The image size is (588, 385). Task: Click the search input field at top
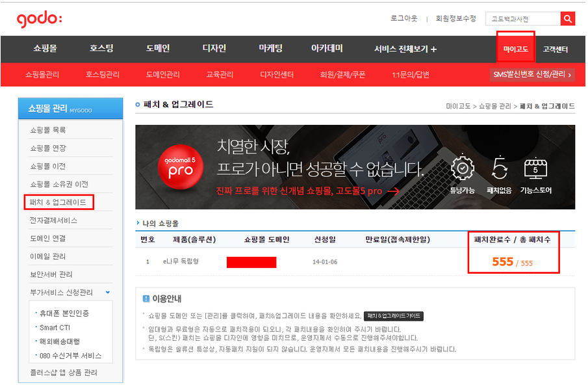click(x=522, y=19)
